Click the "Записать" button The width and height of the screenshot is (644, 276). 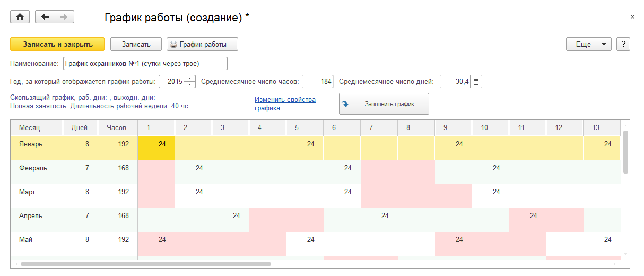click(136, 45)
